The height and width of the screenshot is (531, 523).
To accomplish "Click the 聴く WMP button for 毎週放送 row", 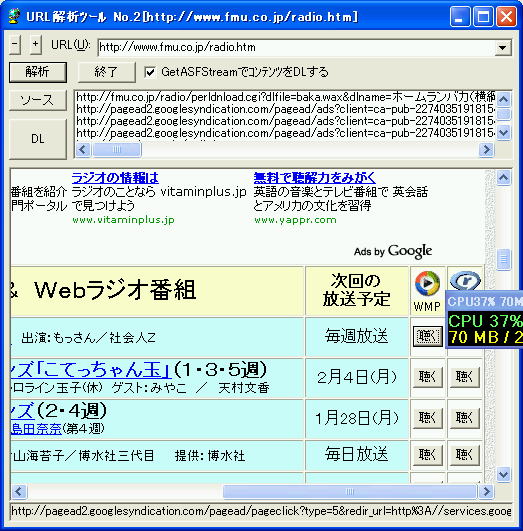I will pos(427,336).
